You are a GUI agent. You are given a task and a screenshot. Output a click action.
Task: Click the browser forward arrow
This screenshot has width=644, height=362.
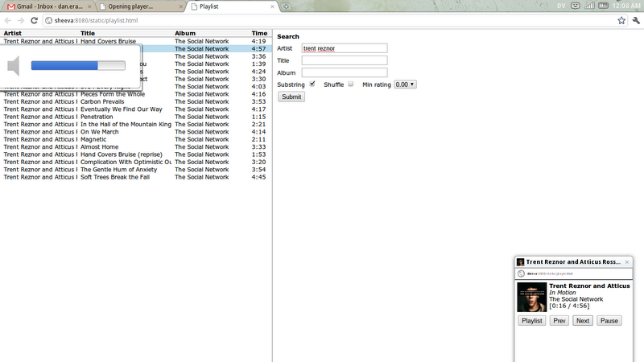click(21, 21)
